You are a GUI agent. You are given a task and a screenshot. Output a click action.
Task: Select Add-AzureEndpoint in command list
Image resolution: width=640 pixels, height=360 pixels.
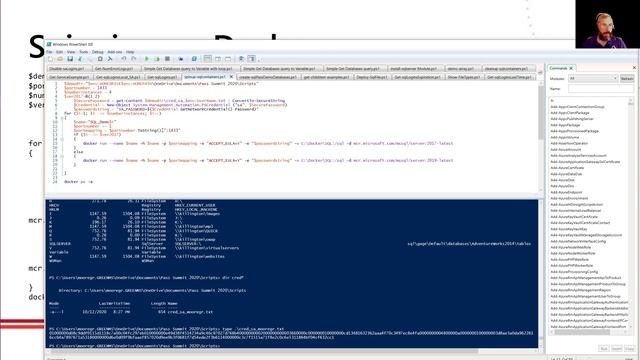[566, 192]
